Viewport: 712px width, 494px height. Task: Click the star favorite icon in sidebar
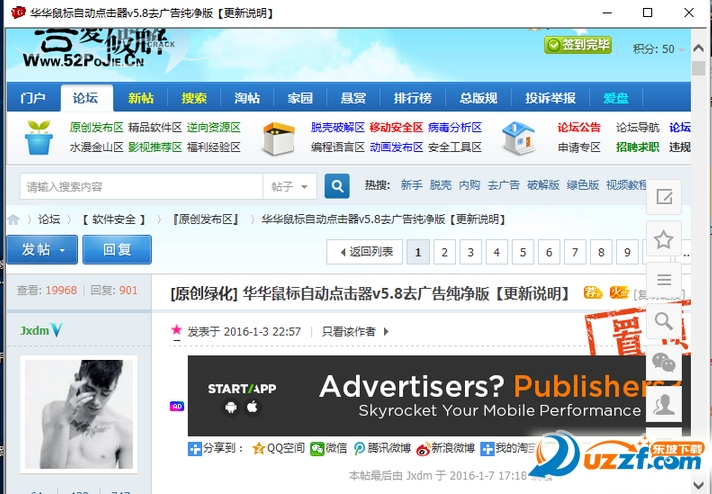(664, 239)
